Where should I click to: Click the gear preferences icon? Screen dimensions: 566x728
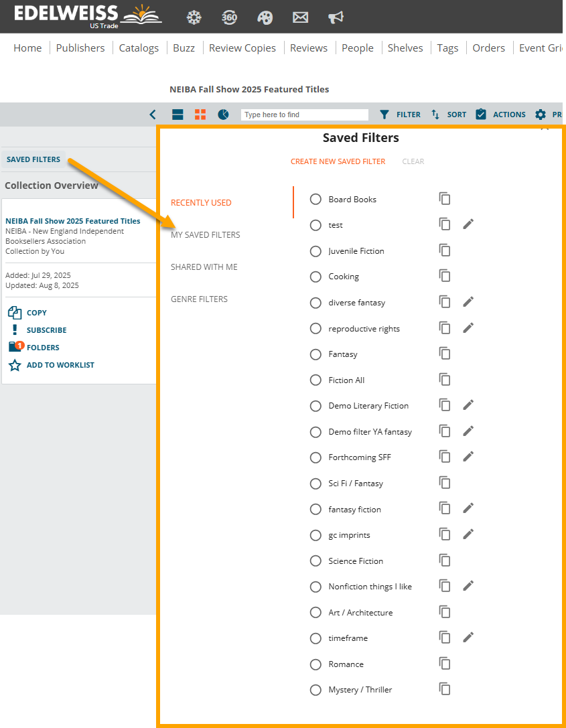click(541, 115)
